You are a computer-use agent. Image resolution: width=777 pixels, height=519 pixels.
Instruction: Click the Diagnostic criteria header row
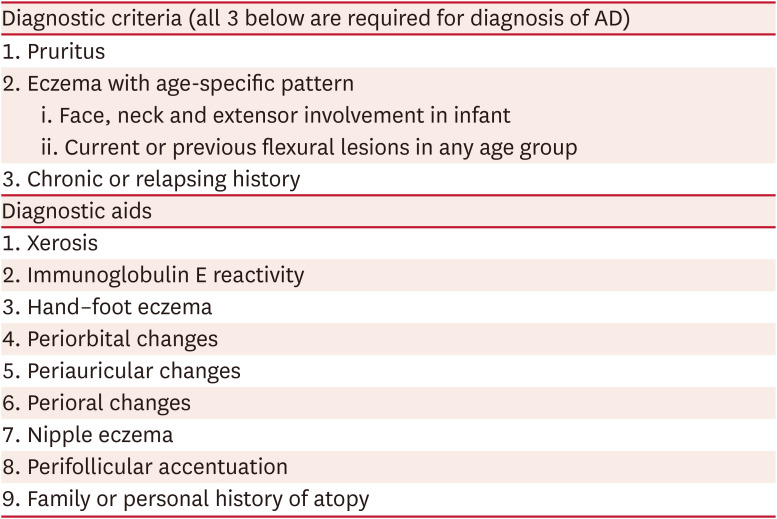pyautogui.click(x=315, y=19)
